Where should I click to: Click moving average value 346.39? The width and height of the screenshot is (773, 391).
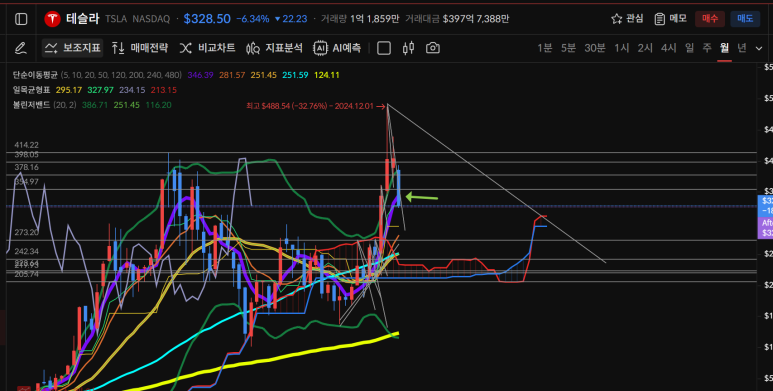[x=200, y=75]
